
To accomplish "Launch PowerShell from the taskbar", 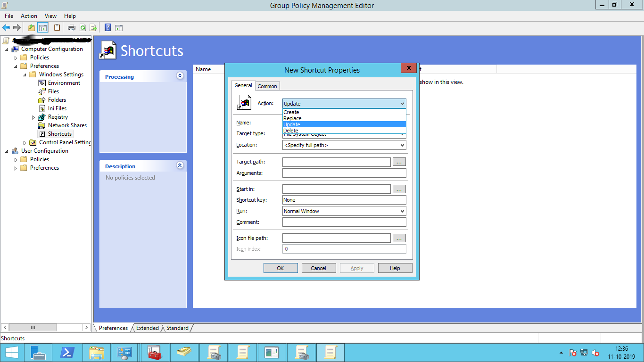I will click(x=67, y=353).
